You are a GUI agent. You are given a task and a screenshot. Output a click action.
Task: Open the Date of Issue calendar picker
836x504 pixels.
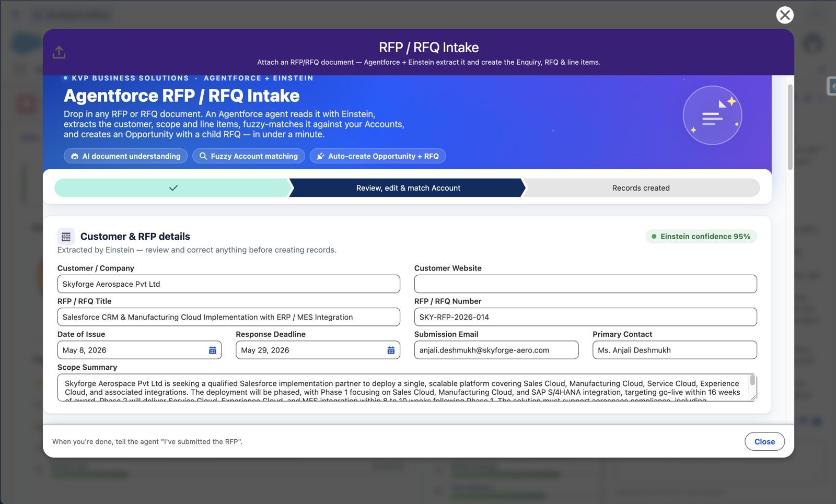[x=213, y=350]
